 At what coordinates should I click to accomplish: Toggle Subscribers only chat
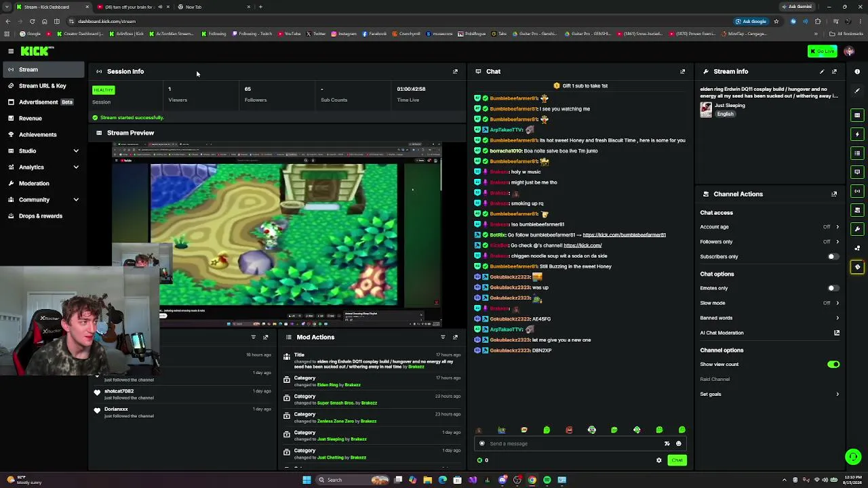point(833,257)
